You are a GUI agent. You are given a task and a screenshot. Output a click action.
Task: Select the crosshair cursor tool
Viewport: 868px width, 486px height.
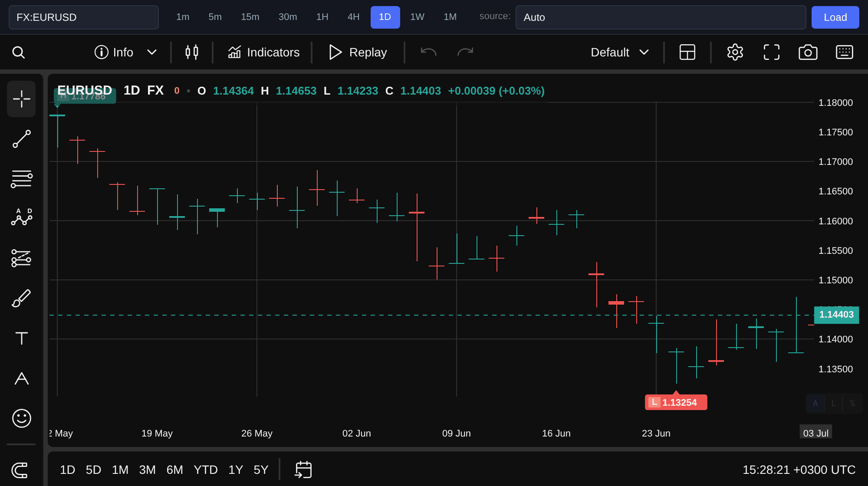click(21, 99)
